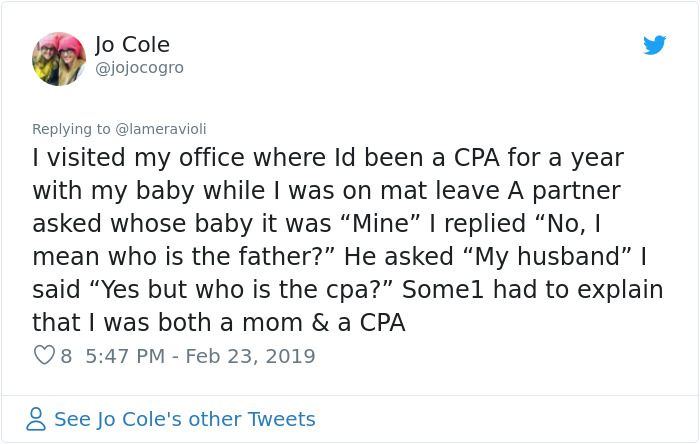Open See Jo Cole's other Tweets

point(184,419)
